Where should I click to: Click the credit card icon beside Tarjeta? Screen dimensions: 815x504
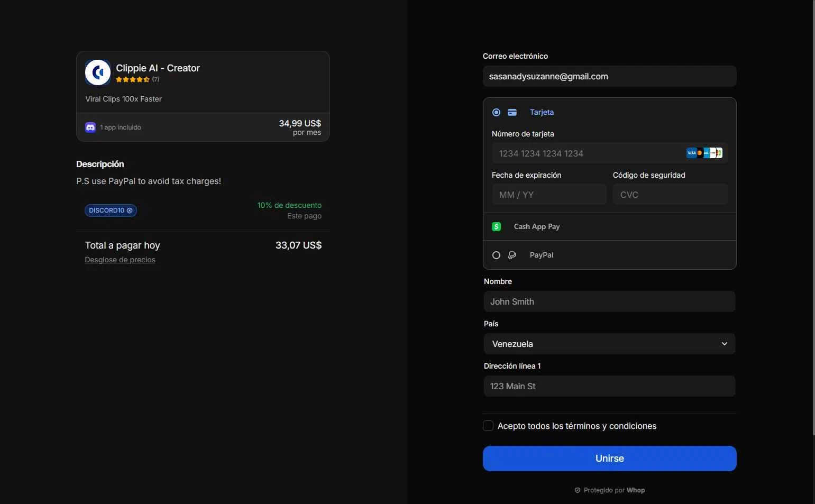[x=512, y=112]
